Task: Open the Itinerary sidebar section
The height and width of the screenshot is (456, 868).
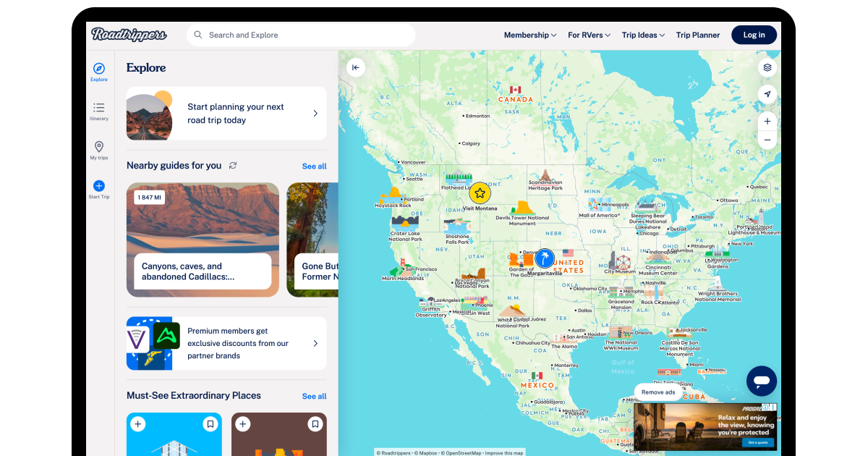Action: pos(99,111)
